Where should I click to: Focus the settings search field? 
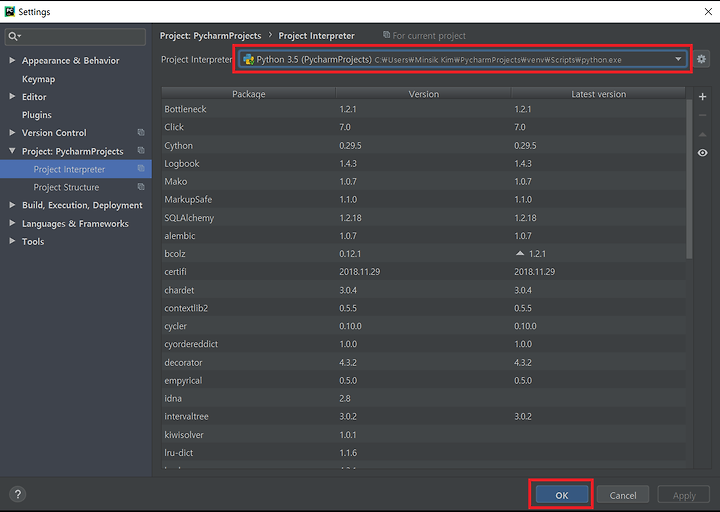pyautogui.click(x=75, y=36)
